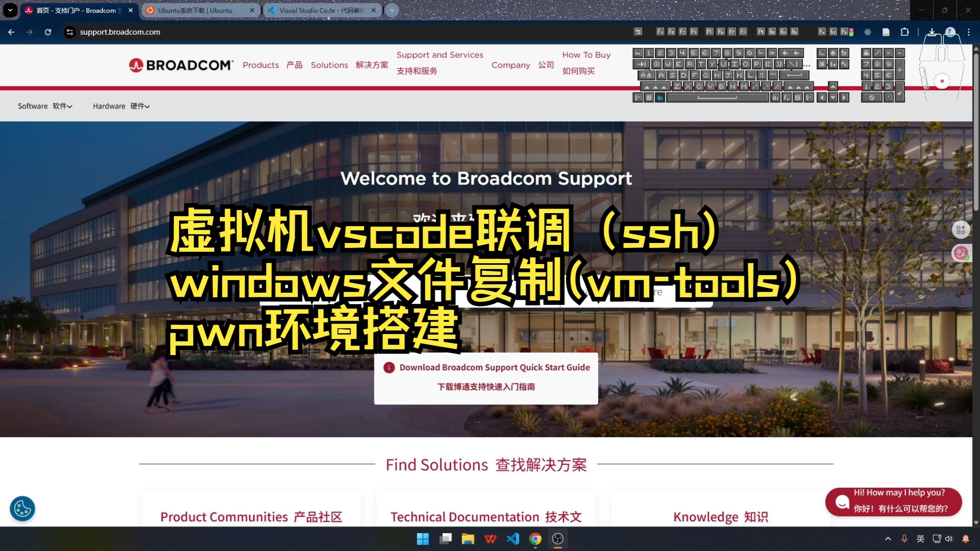Click Download Broadcom Support Quick Start Guide
This screenshot has width=980, height=551.
click(x=485, y=367)
